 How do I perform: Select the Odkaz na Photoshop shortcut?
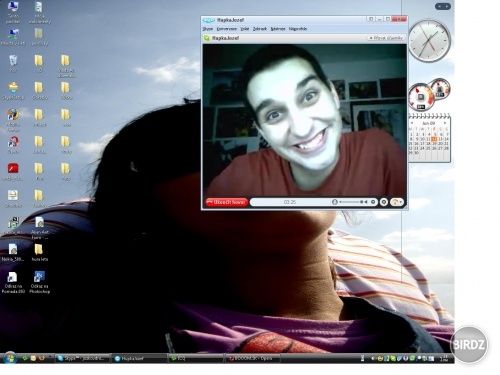coord(39,282)
